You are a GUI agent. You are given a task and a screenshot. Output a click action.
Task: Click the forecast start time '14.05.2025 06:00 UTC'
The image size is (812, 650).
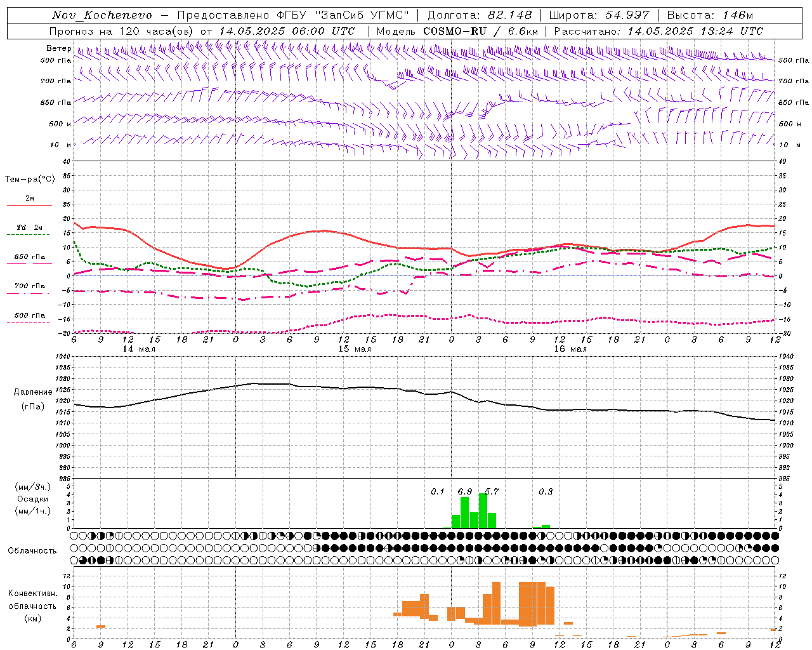[287, 31]
